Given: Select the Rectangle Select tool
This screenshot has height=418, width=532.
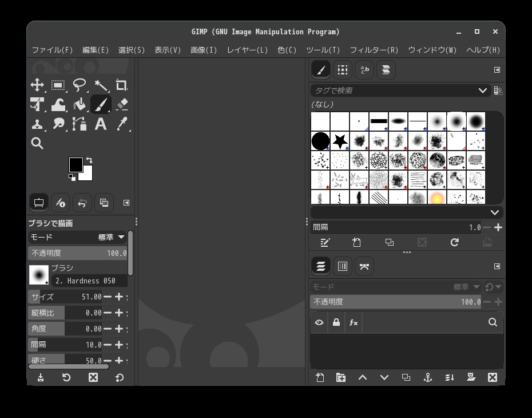Looking at the screenshot, I should point(58,85).
